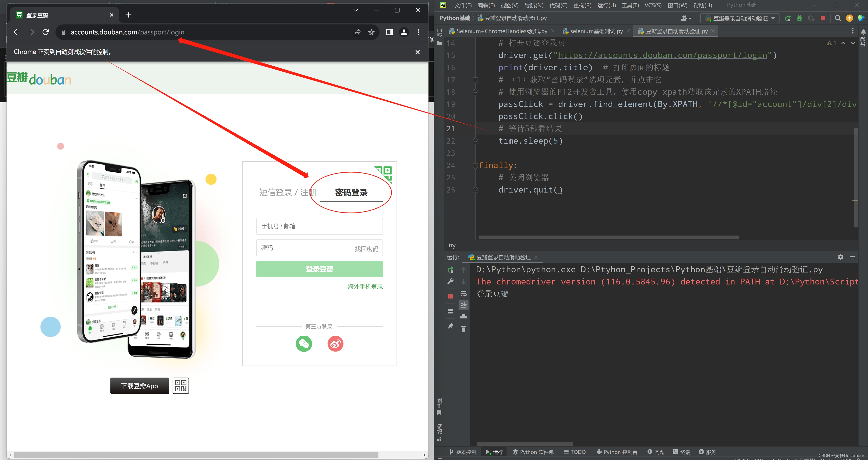Click QR code icon beside 下载豆瓣App
This screenshot has height=460, width=868.
point(181,385)
